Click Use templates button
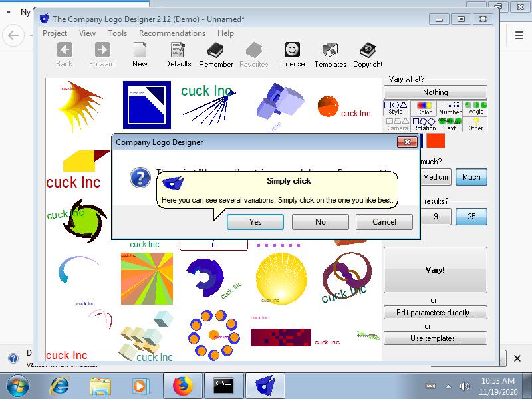 tap(436, 338)
